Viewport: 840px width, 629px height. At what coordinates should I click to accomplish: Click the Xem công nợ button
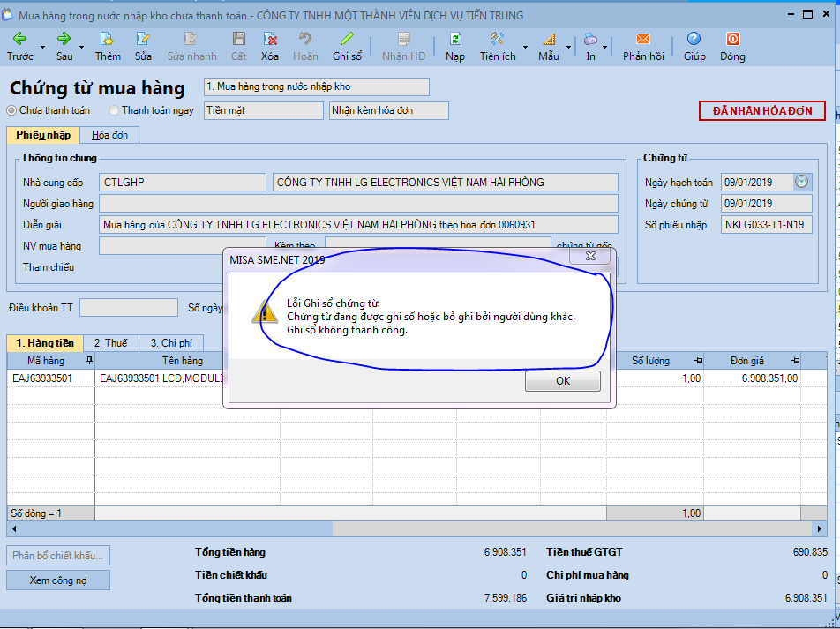[x=58, y=580]
